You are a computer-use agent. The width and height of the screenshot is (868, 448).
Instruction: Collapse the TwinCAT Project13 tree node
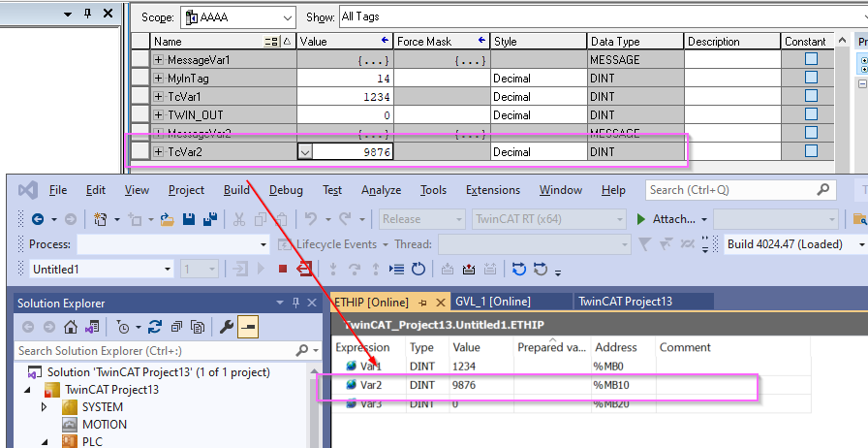pos(28,390)
